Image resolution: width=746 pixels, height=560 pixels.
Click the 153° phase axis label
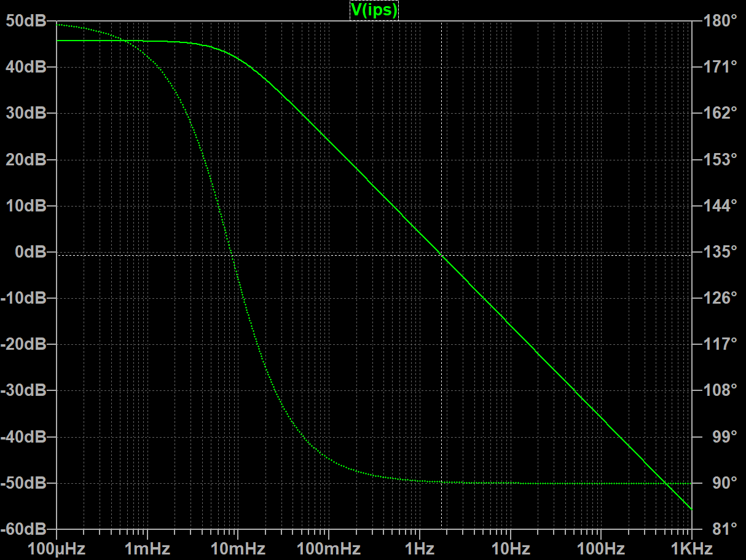coord(721,160)
